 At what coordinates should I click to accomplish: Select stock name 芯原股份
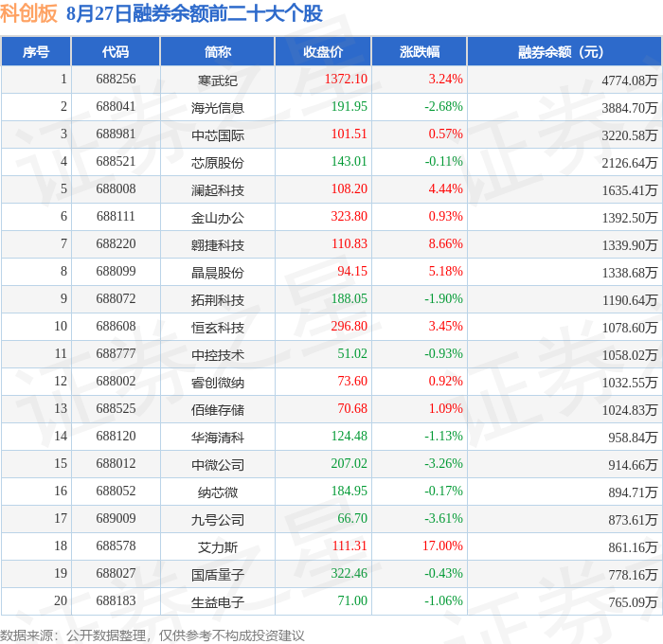[x=217, y=162]
